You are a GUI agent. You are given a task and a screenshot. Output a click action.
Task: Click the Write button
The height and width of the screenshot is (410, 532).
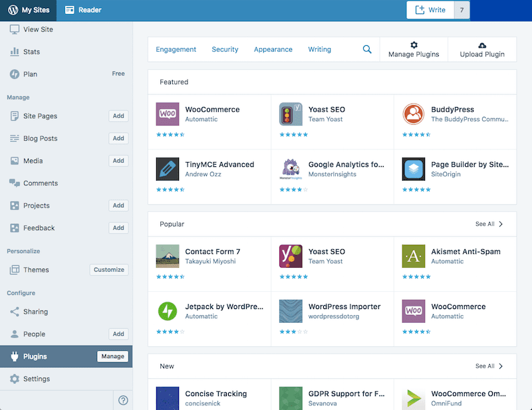(430, 10)
